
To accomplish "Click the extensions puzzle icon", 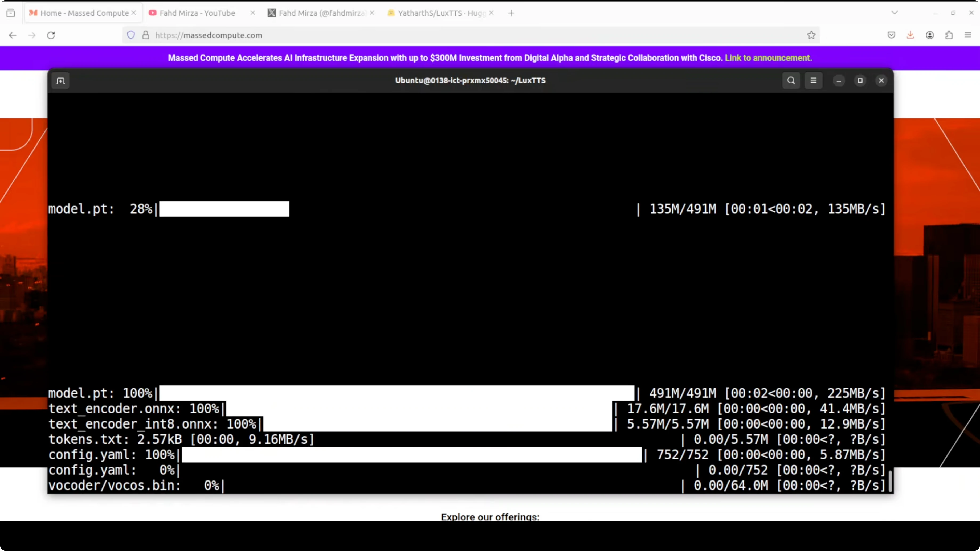I will pos(949,35).
